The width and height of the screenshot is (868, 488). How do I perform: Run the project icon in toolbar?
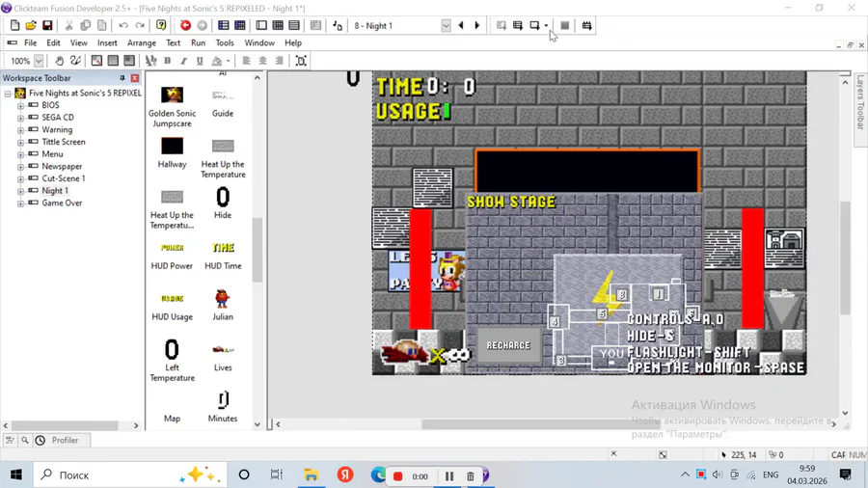(501, 25)
